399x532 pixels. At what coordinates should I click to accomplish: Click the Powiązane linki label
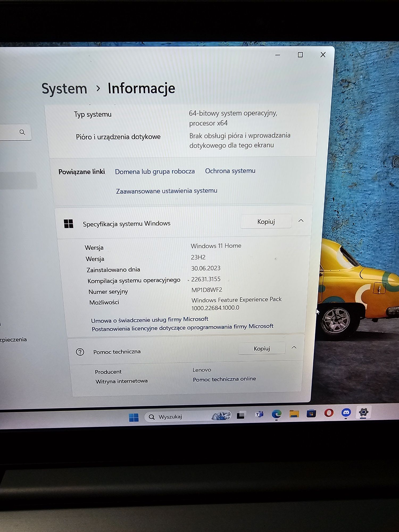[x=82, y=172]
